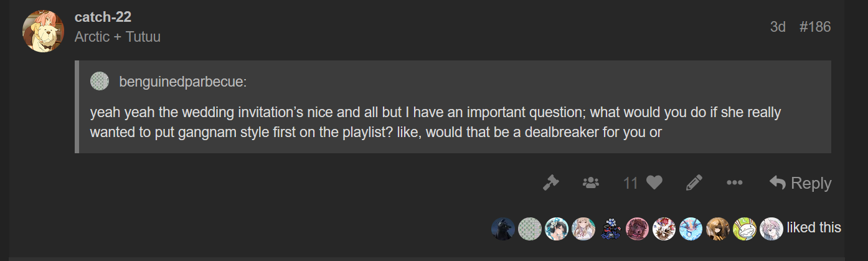Screen dimensions: 868x261
Task: Open the pink dog liker avatar
Action: pos(638,229)
